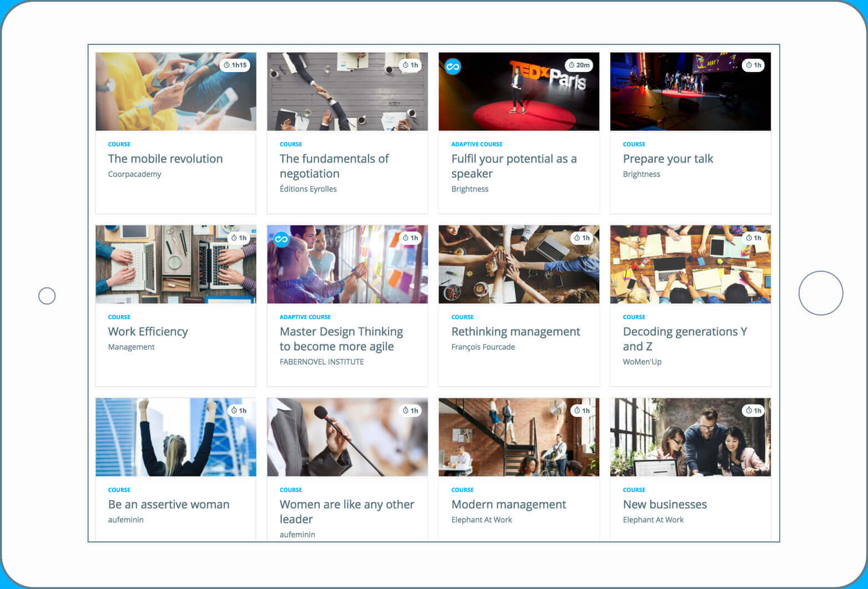Click the 1h badge on Modern management
Image resolution: width=868 pixels, height=589 pixels.
point(582,410)
